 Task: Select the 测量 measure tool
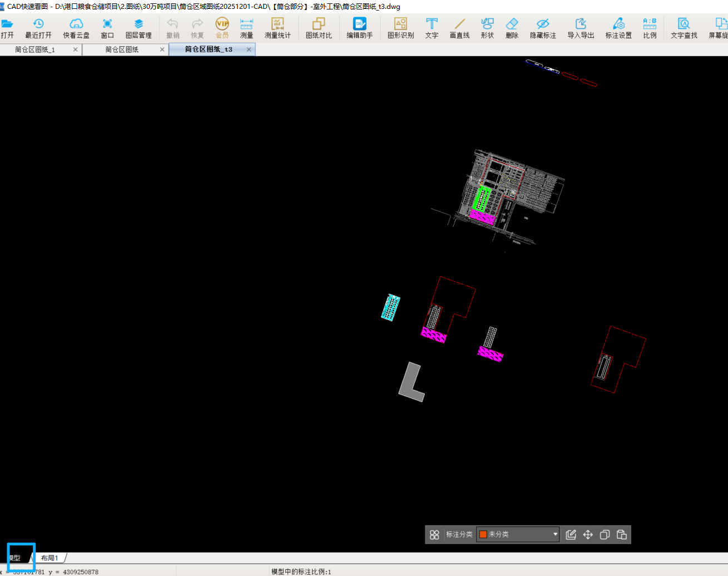tap(246, 28)
